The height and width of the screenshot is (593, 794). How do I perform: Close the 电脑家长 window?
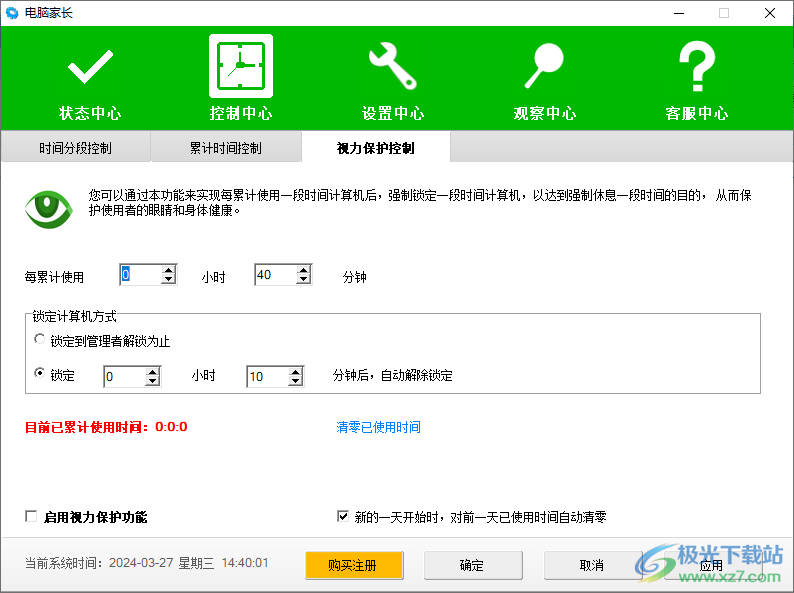770,13
